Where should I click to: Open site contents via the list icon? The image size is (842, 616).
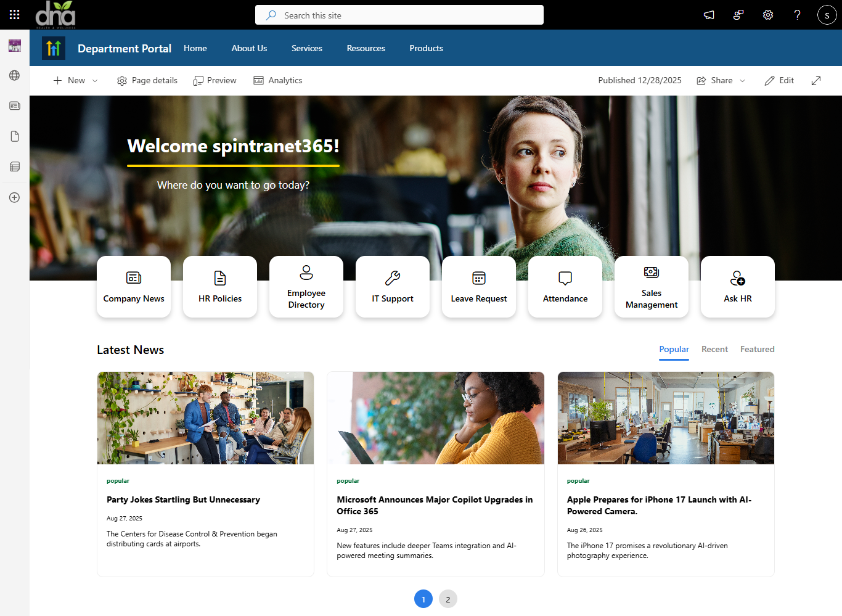(x=14, y=166)
